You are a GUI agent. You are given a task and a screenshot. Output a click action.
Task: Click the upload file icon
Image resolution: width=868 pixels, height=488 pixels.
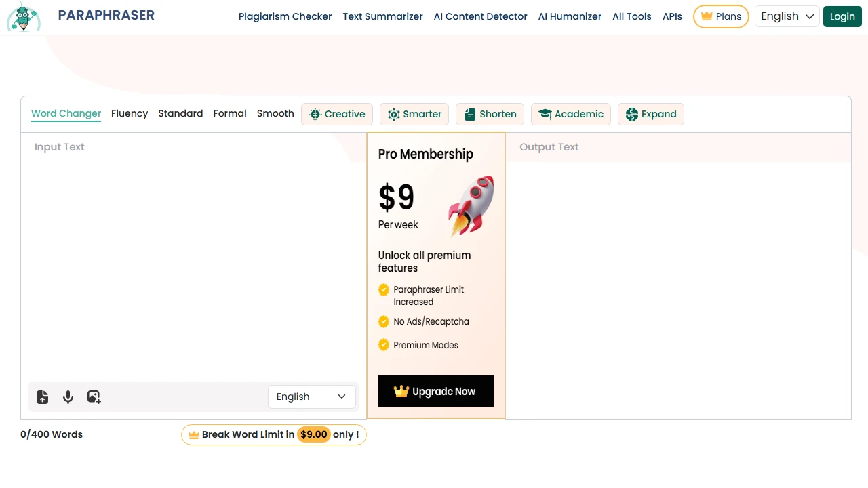coord(42,397)
